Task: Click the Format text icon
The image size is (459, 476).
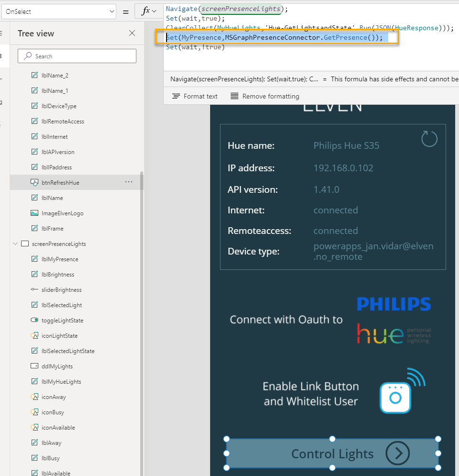Action: tap(176, 96)
